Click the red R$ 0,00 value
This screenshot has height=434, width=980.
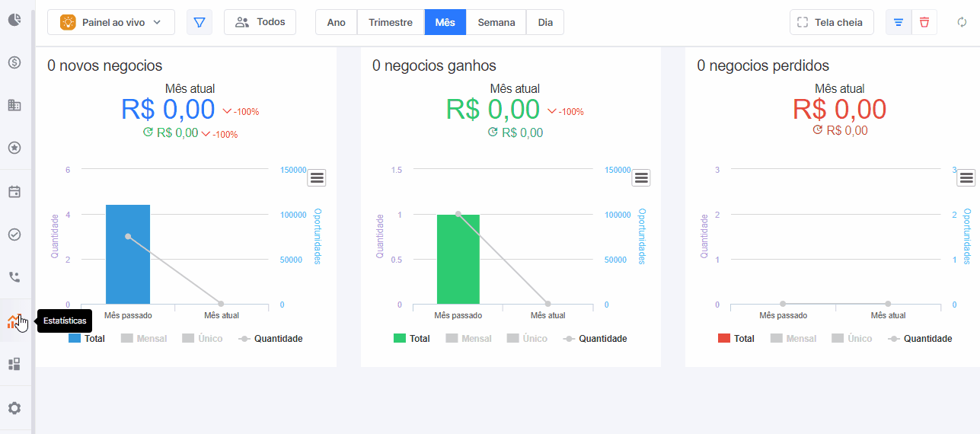(x=839, y=110)
